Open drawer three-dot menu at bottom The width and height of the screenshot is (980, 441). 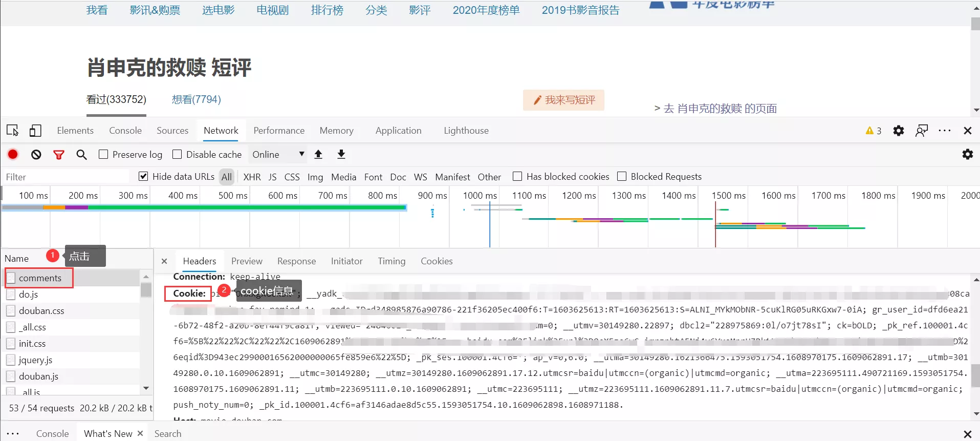(13, 434)
